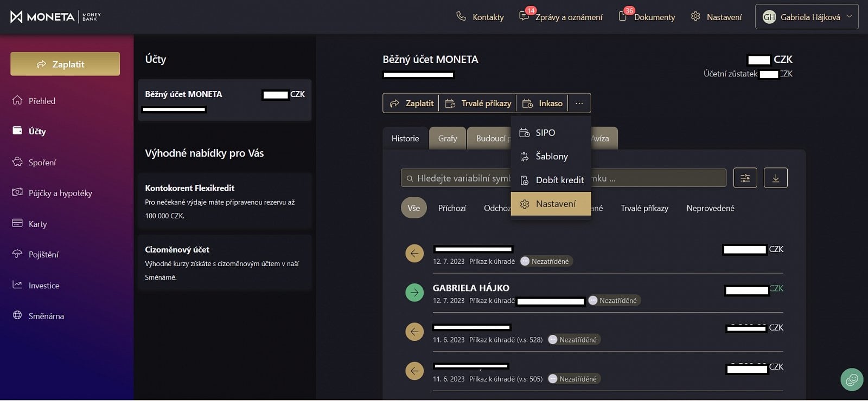Click the download export icon button
868x401 pixels.
click(775, 178)
